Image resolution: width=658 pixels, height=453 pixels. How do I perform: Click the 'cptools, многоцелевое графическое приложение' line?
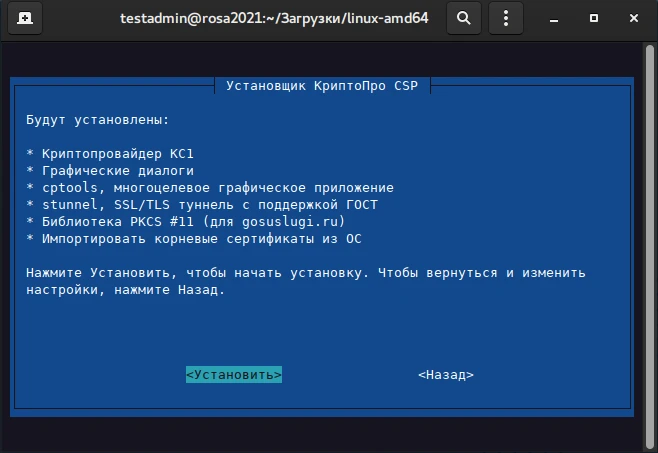(x=210, y=188)
